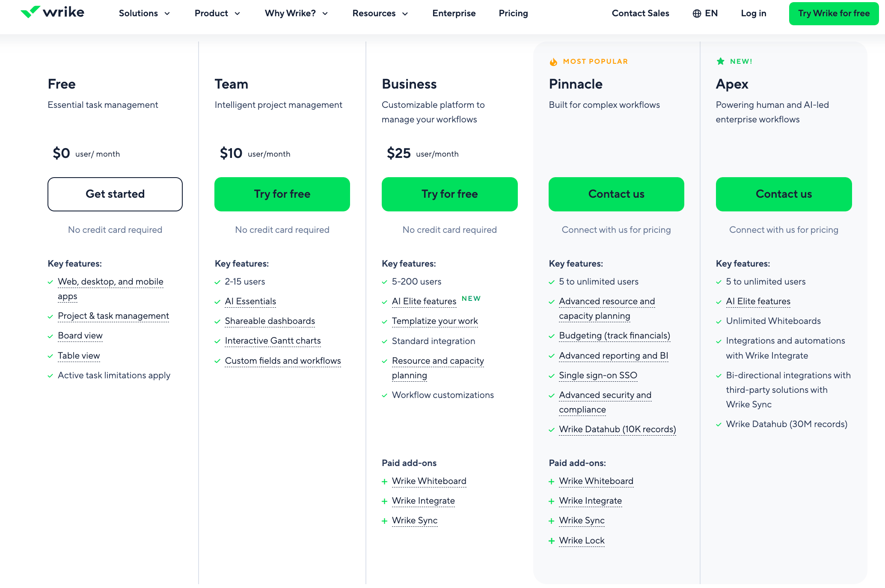Click Get started under Free plan
Viewport: 885px width, 588px height.
pyautogui.click(x=115, y=194)
